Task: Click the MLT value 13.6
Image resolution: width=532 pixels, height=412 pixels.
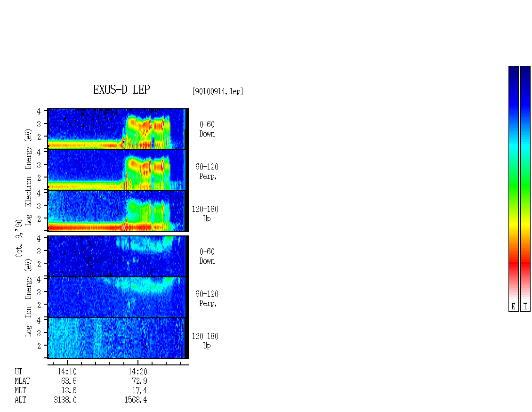Action: (69, 391)
